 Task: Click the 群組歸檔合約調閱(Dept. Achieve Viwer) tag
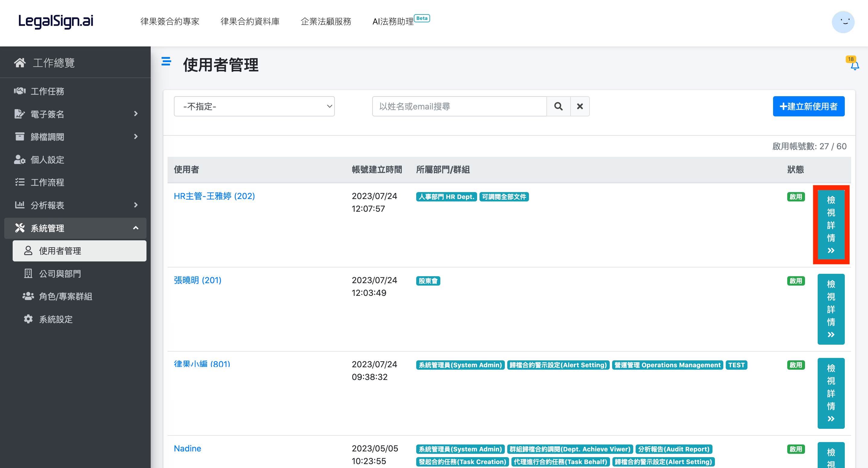tap(570, 449)
